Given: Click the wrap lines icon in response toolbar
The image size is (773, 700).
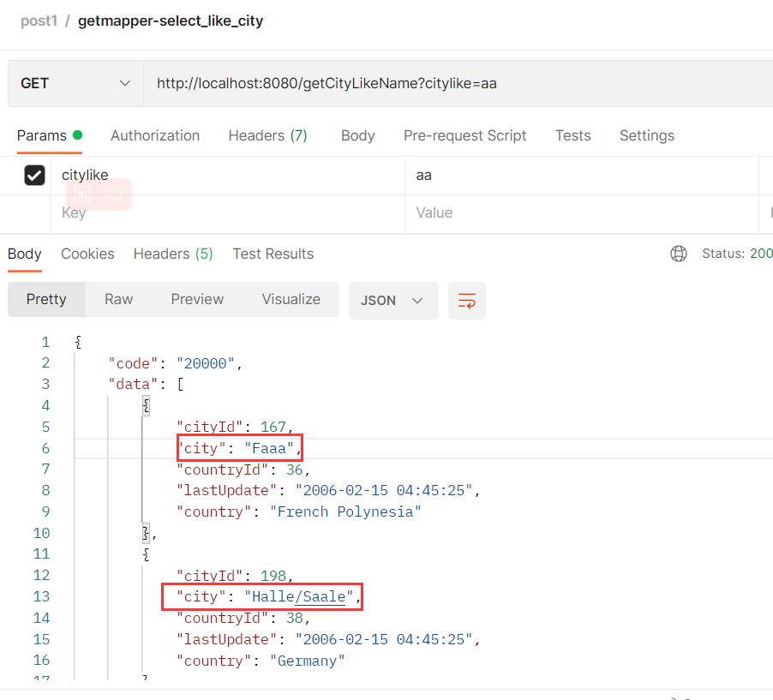Looking at the screenshot, I should point(467,301).
